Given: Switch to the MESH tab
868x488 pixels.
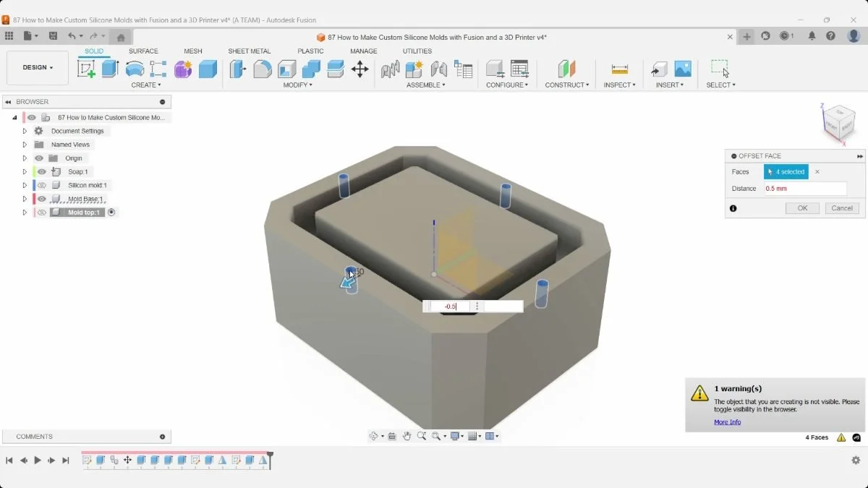Looking at the screenshot, I should coord(193,51).
